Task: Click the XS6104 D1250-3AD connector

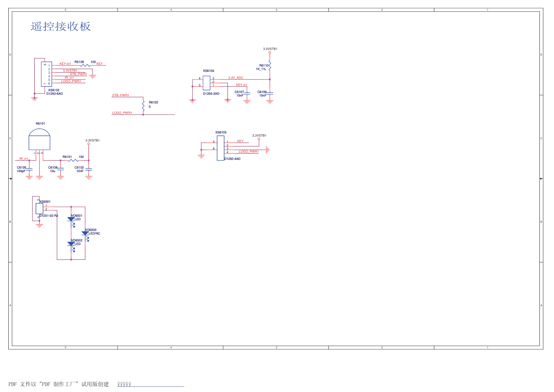Action: point(206,83)
